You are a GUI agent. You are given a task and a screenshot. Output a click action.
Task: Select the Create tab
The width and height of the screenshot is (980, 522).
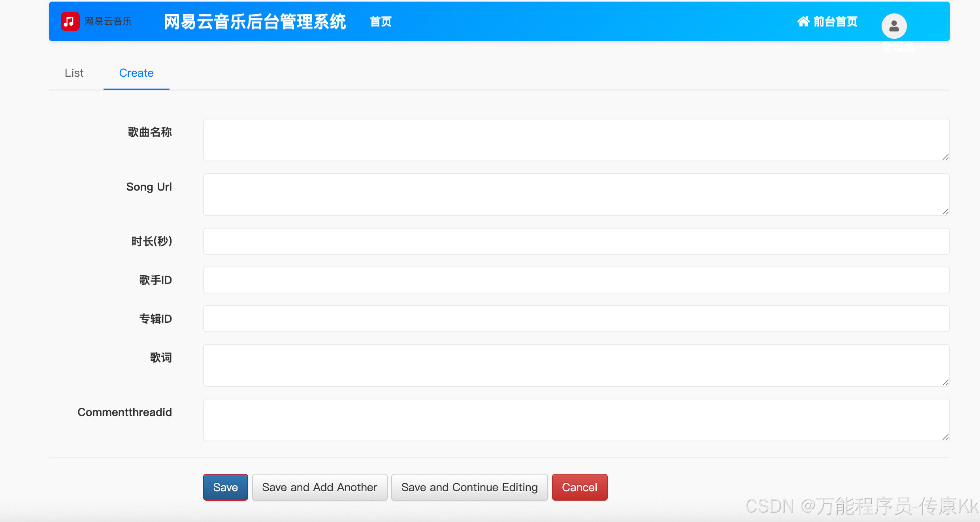click(x=136, y=73)
